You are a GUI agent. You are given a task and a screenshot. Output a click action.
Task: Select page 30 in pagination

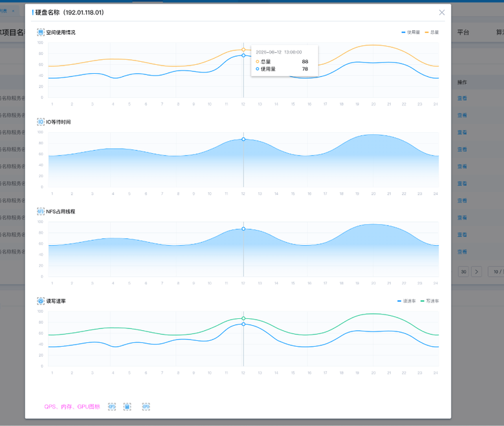pos(464,272)
